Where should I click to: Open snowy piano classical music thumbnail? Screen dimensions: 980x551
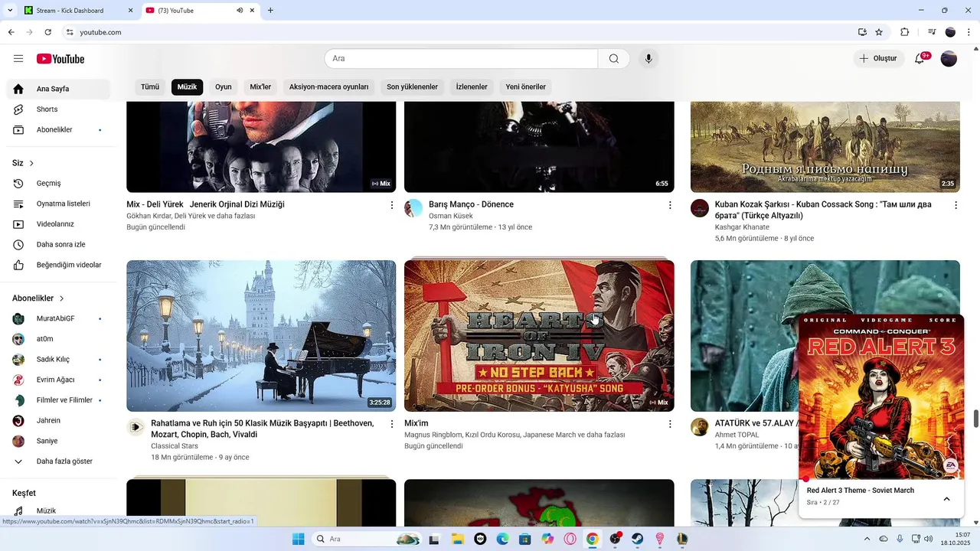click(261, 336)
